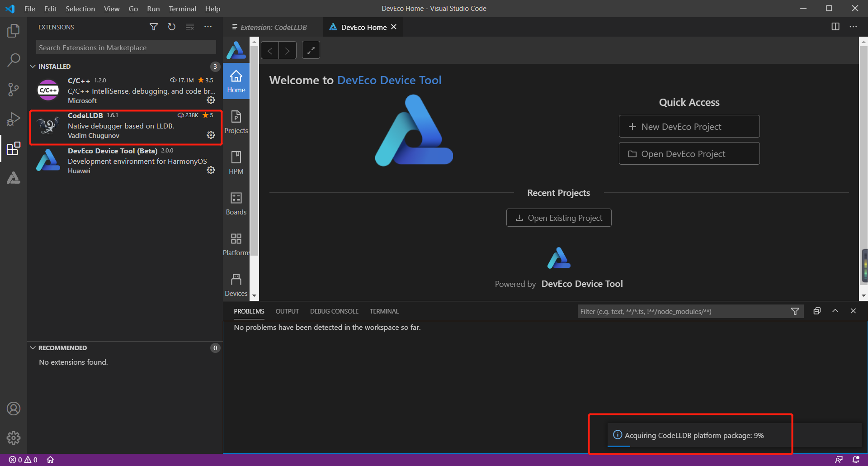Open the Manage gear in activity bar
868x466 pixels.
pyautogui.click(x=14, y=437)
